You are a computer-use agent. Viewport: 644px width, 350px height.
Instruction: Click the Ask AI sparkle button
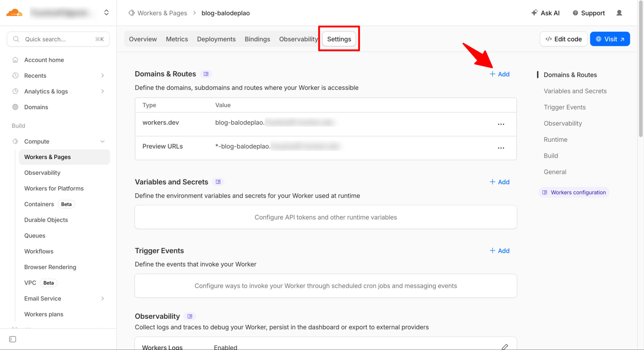point(545,13)
